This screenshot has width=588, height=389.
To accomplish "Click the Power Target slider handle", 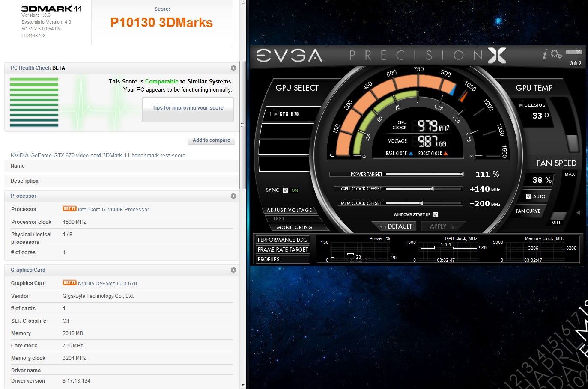I will coord(462,174).
